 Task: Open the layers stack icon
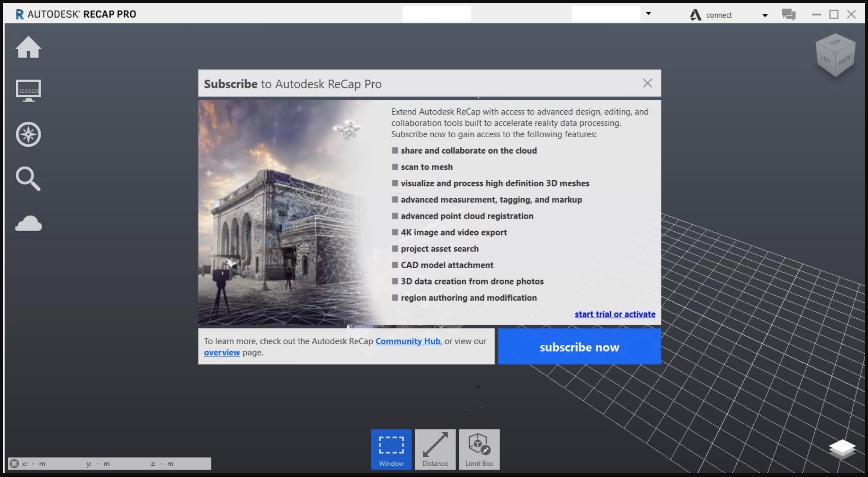click(842, 448)
